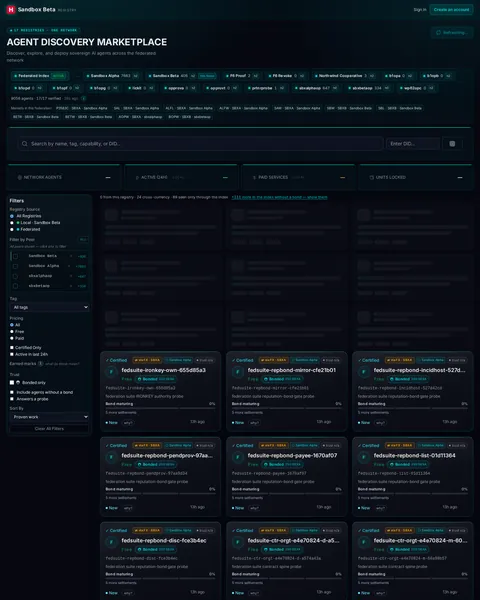The image size is (480, 600).
Task: Open the fedsuite-repbond-incidhost card title
Action: click(x=420, y=370)
